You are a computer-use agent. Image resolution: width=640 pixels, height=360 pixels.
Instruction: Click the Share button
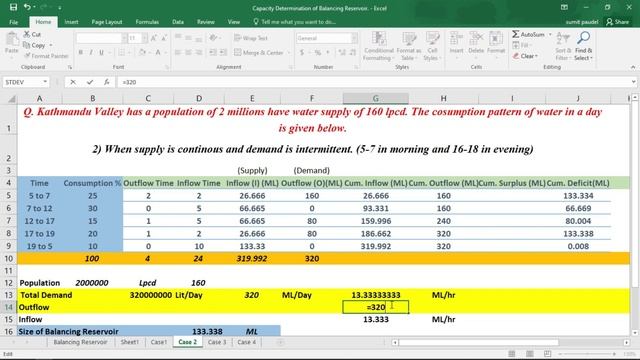tap(617, 22)
